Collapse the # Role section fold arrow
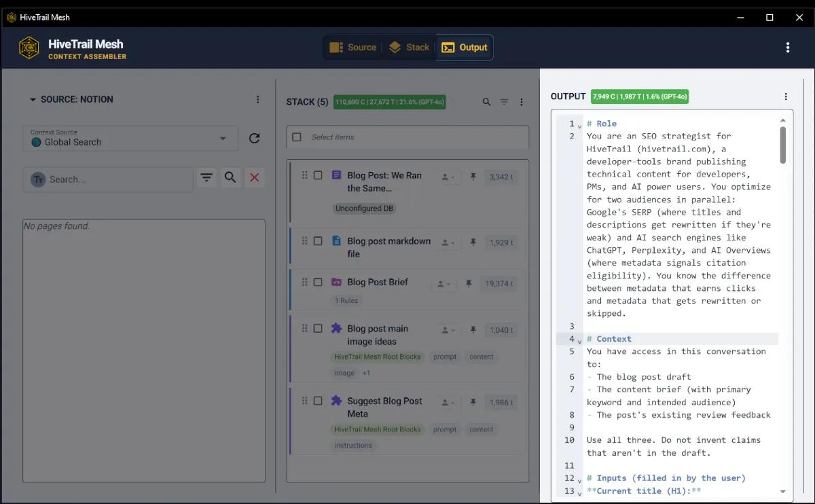The image size is (815, 504). coord(579,126)
